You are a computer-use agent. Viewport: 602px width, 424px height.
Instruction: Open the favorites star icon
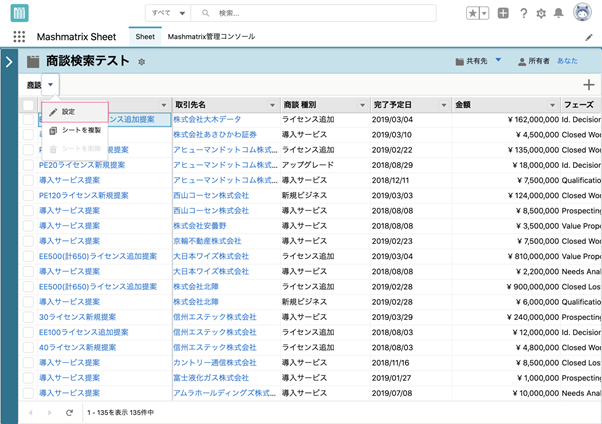coord(473,13)
